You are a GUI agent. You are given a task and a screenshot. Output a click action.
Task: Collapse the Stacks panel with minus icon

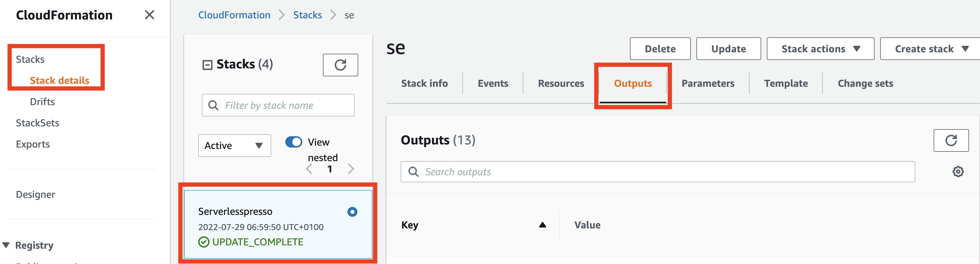tap(207, 65)
